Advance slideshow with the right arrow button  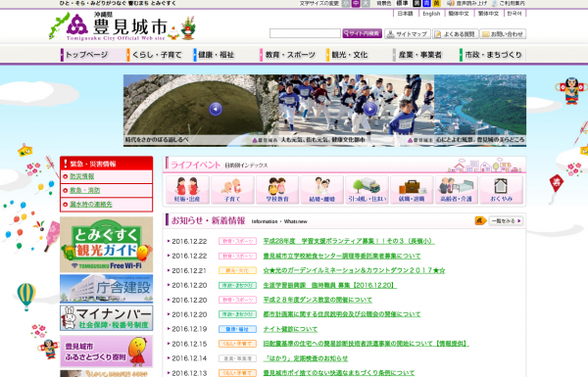coord(370,109)
